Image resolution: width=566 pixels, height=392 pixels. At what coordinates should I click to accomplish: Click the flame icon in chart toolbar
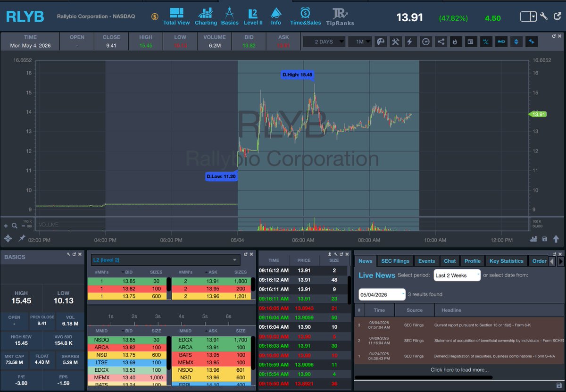point(456,42)
